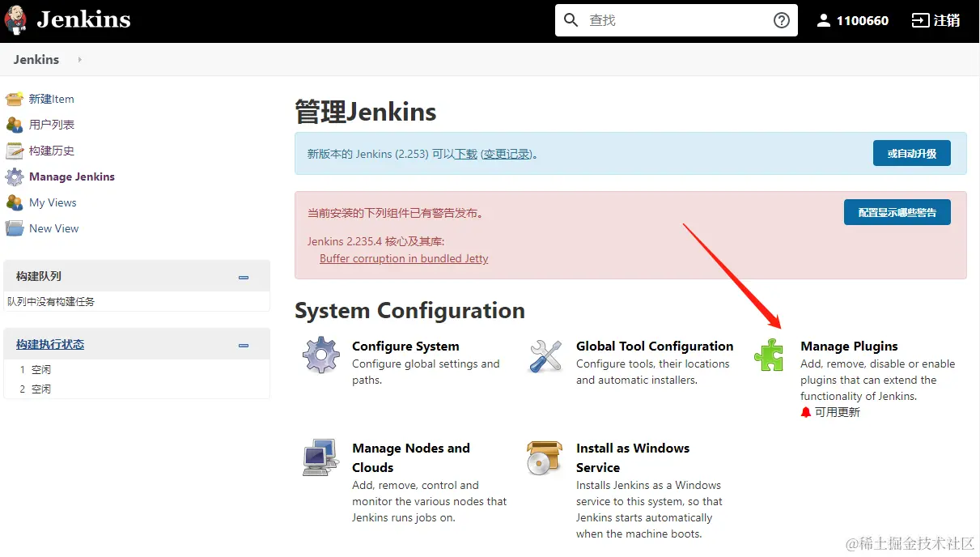Image resolution: width=980 pixels, height=557 pixels.
Task: Click the New View folder icon
Action: tap(15, 228)
